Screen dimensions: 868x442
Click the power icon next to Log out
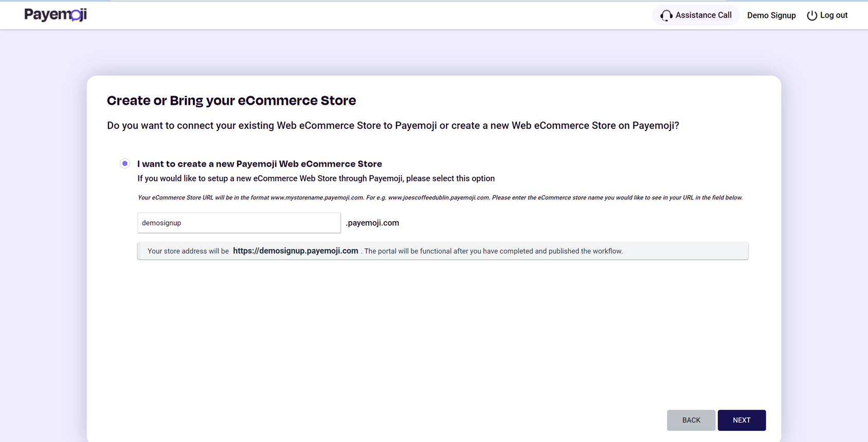812,15
